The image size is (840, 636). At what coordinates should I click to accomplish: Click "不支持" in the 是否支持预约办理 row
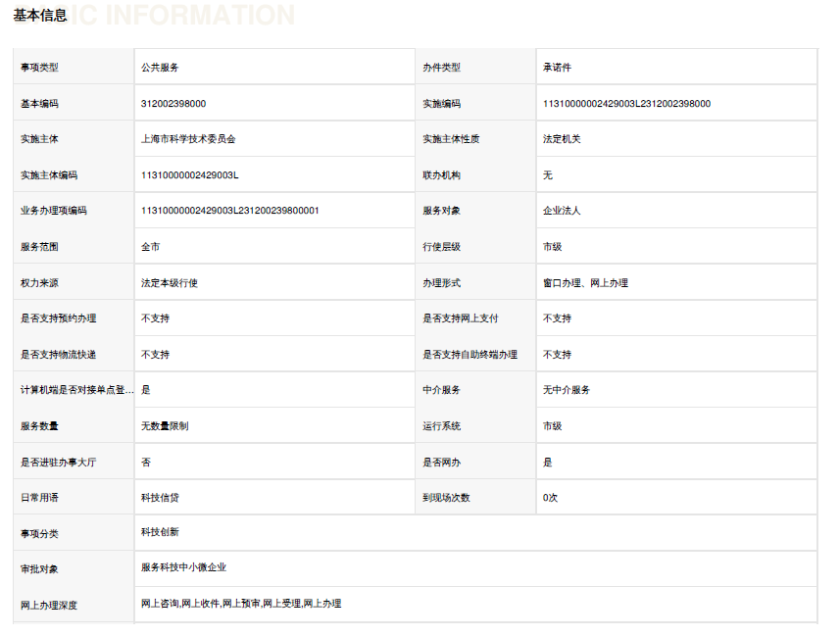(x=156, y=318)
